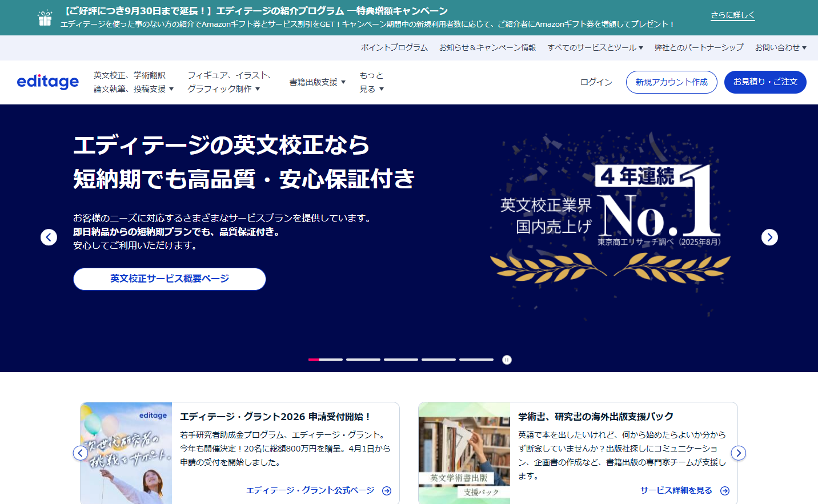Screen dimensions: 818x504
Task: Click the next arrow on the card carousel
Action: 739,453
